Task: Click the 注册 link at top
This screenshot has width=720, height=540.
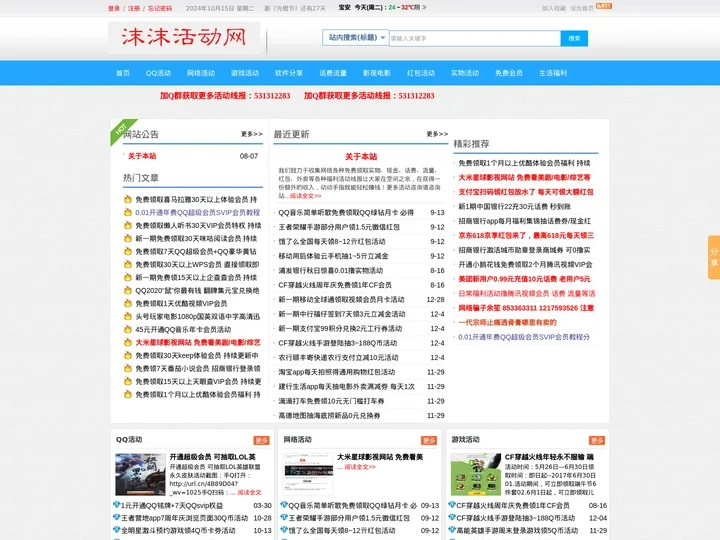Action: click(134, 8)
